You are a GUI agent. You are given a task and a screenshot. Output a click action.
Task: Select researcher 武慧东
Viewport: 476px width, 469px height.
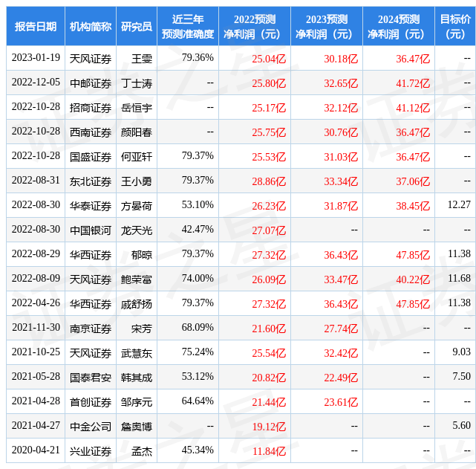coord(137,353)
